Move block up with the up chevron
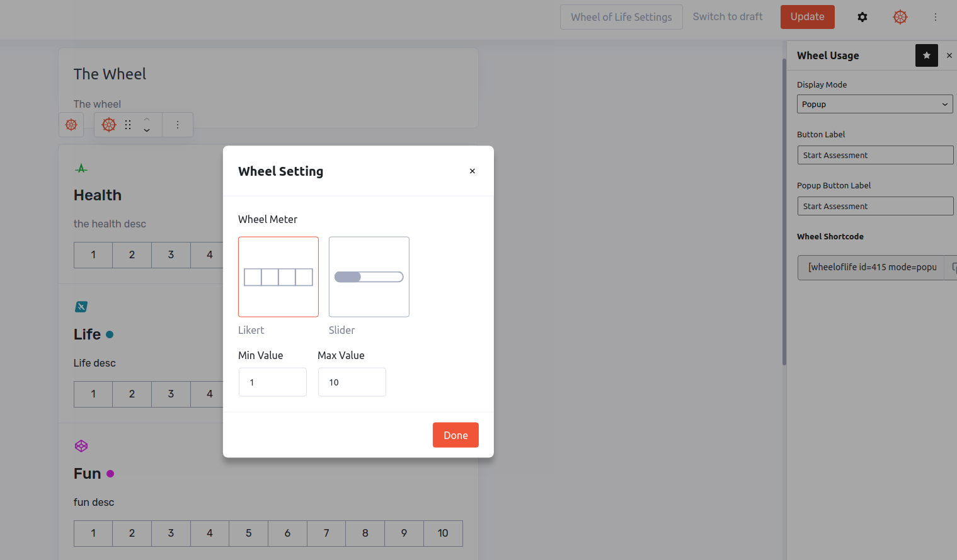The width and height of the screenshot is (957, 560). [147, 119]
